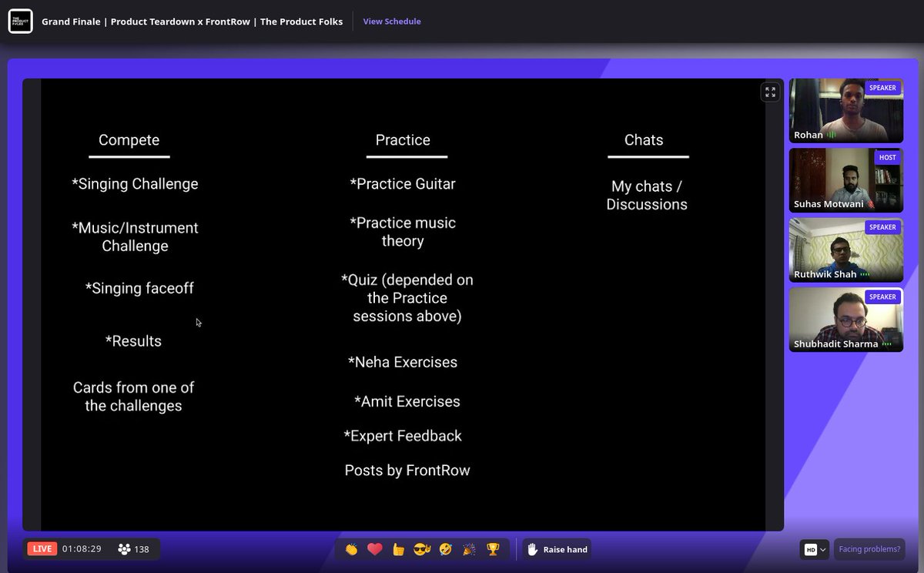Click the '*Singing Challenge' text
The image size is (924, 573).
tap(135, 184)
